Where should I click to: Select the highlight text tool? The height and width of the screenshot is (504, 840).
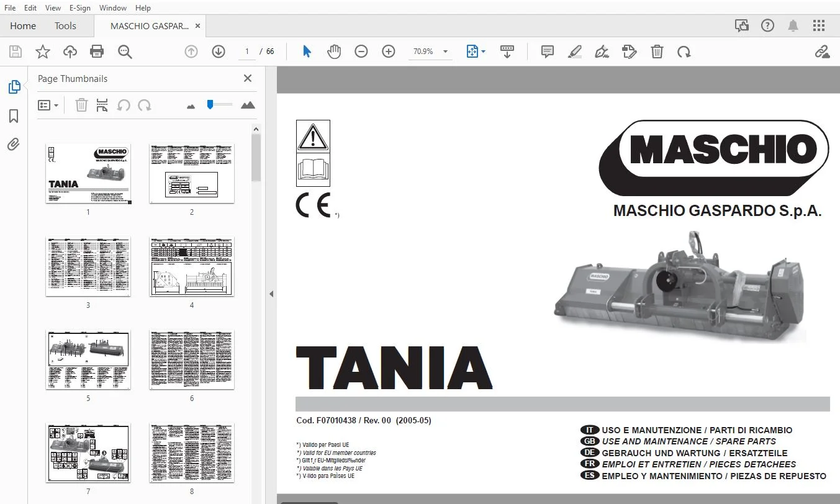click(x=575, y=52)
